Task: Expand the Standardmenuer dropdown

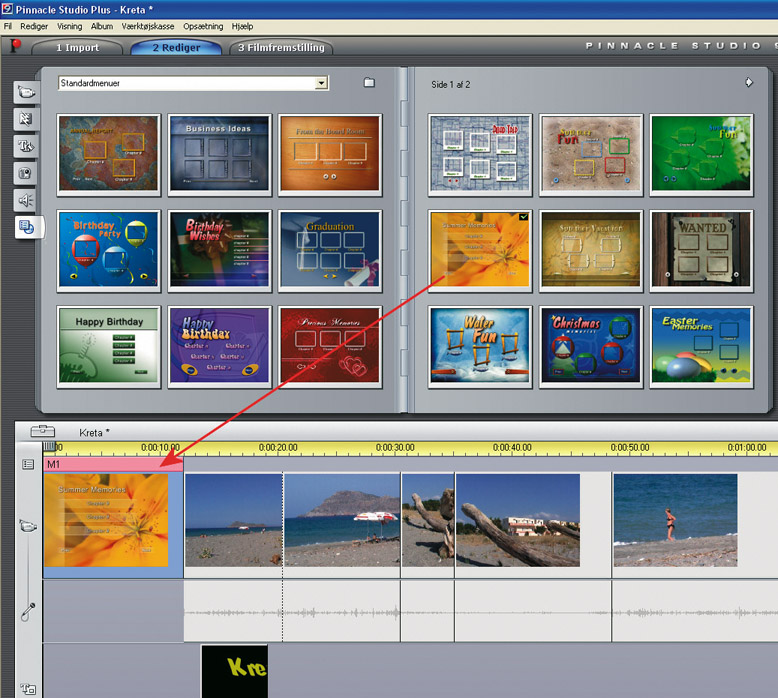Action: tap(321, 84)
